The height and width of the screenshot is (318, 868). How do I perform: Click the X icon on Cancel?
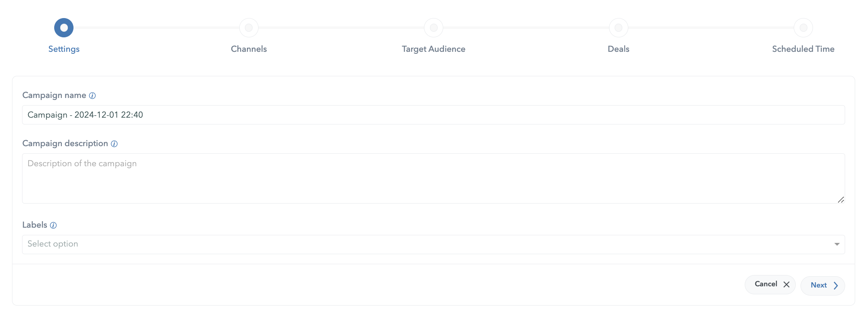(x=786, y=284)
